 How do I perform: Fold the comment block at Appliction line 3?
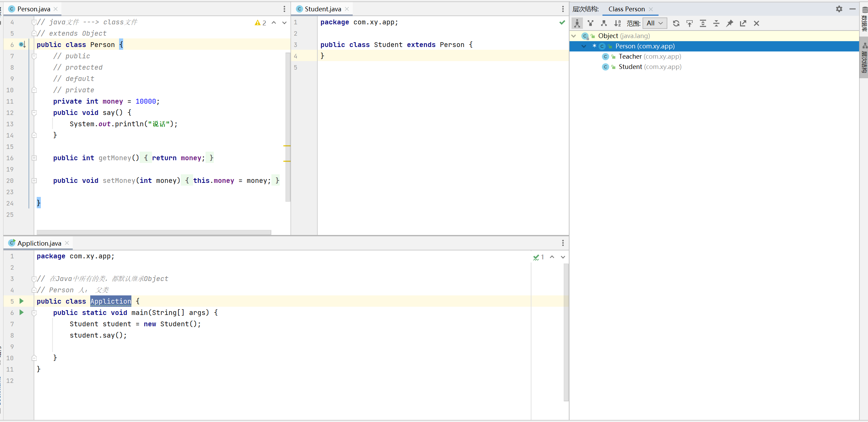click(x=34, y=279)
